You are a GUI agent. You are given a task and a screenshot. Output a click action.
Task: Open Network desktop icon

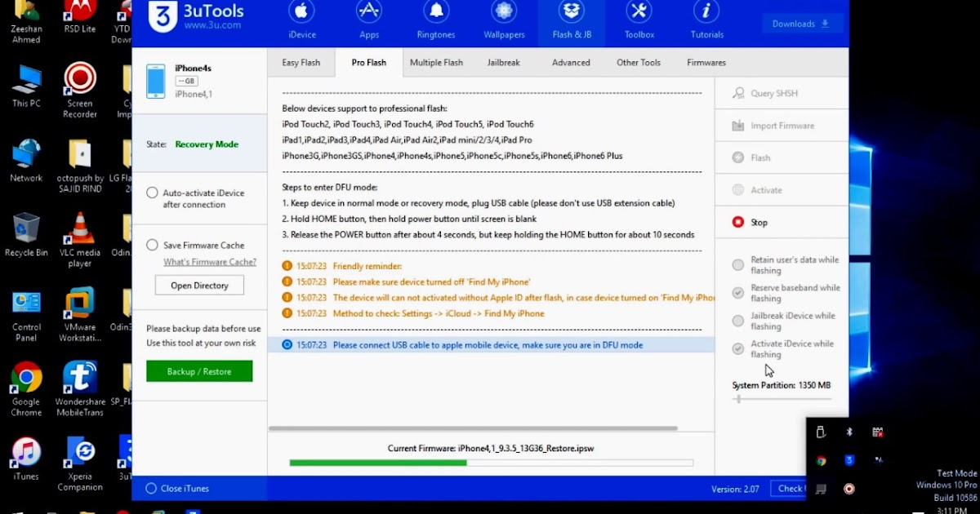(x=26, y=161)
